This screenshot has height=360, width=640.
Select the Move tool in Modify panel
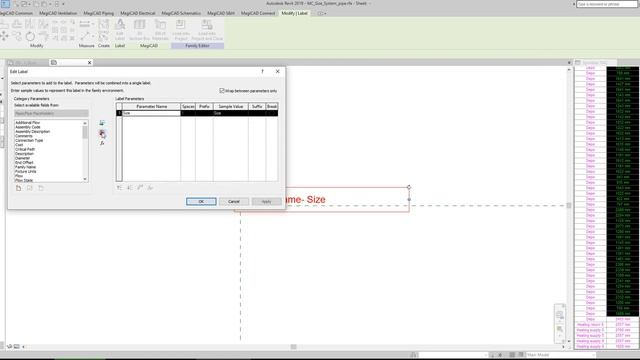click(4, 36)
